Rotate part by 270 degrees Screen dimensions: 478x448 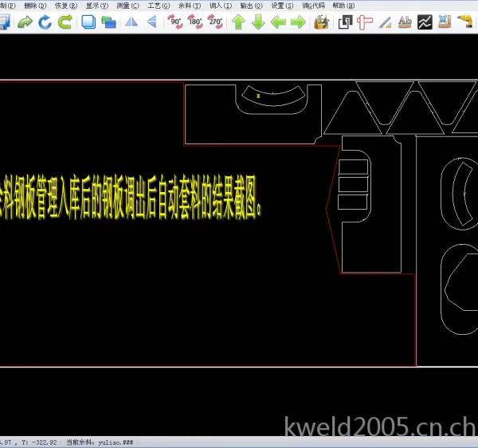pyautogui.click(x=215, y=22)
